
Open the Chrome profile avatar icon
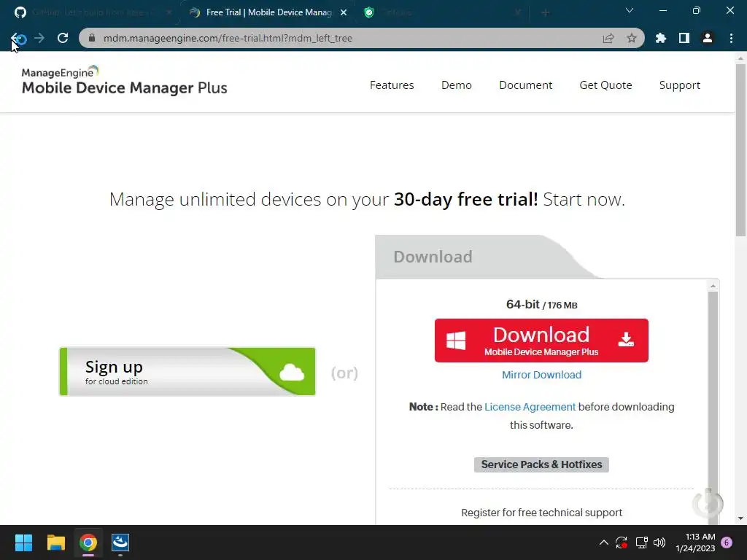click(708, 38)
